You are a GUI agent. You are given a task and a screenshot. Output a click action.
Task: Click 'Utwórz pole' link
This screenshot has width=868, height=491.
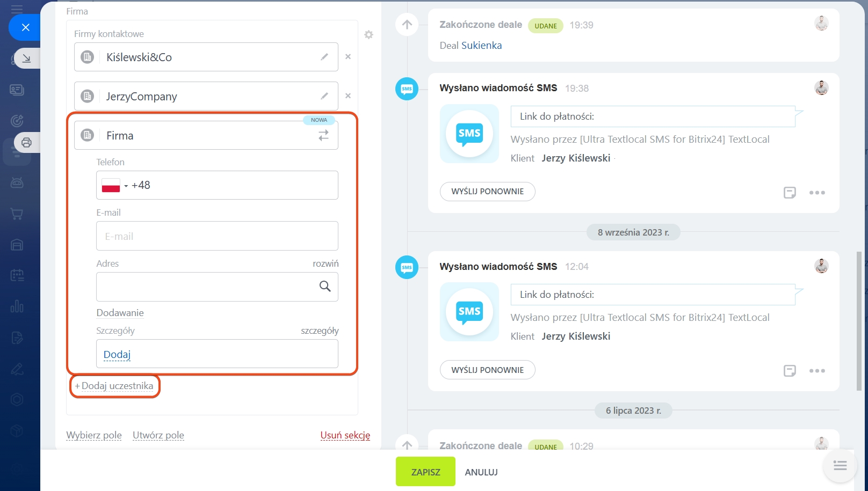(x=158, y=435)
